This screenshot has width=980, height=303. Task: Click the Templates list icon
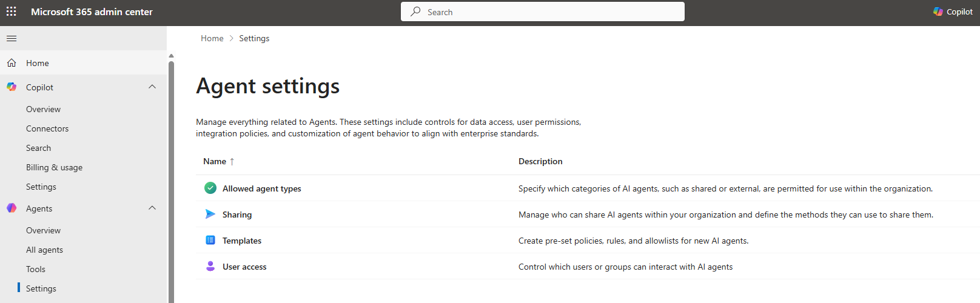pyautogui.click(x=210, y=241)
